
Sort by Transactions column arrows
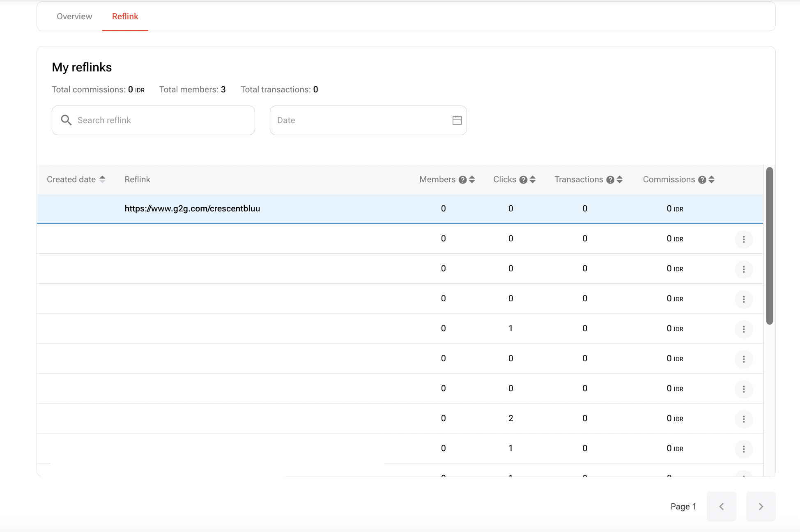(620, 179)
